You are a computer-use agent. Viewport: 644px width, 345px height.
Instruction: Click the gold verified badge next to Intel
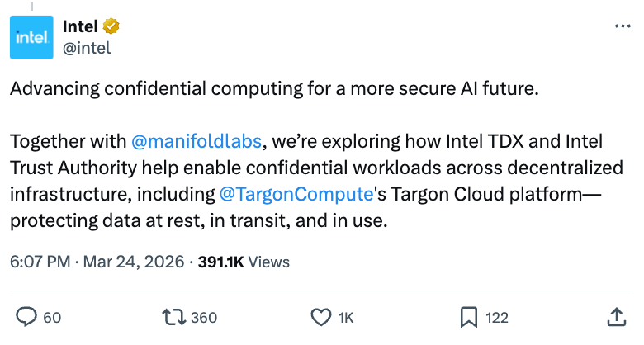(x=111, y=27)
